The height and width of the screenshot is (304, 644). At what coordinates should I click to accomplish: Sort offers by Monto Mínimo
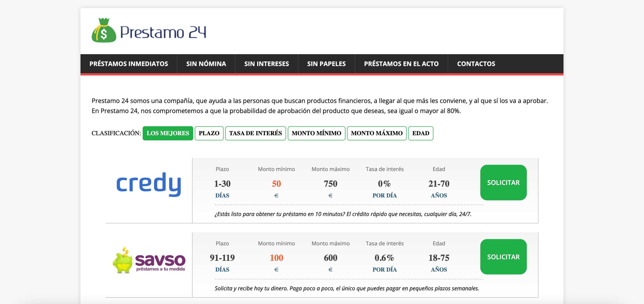click(316, 133)
